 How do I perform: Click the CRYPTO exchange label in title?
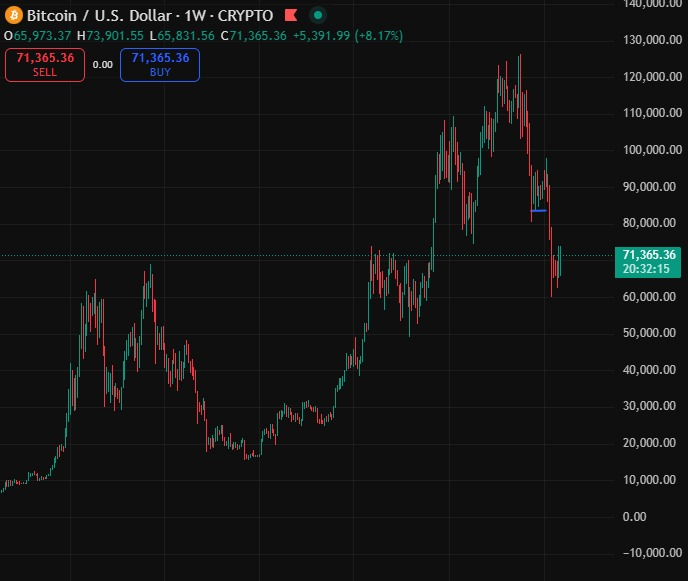(x=246, y=16)
